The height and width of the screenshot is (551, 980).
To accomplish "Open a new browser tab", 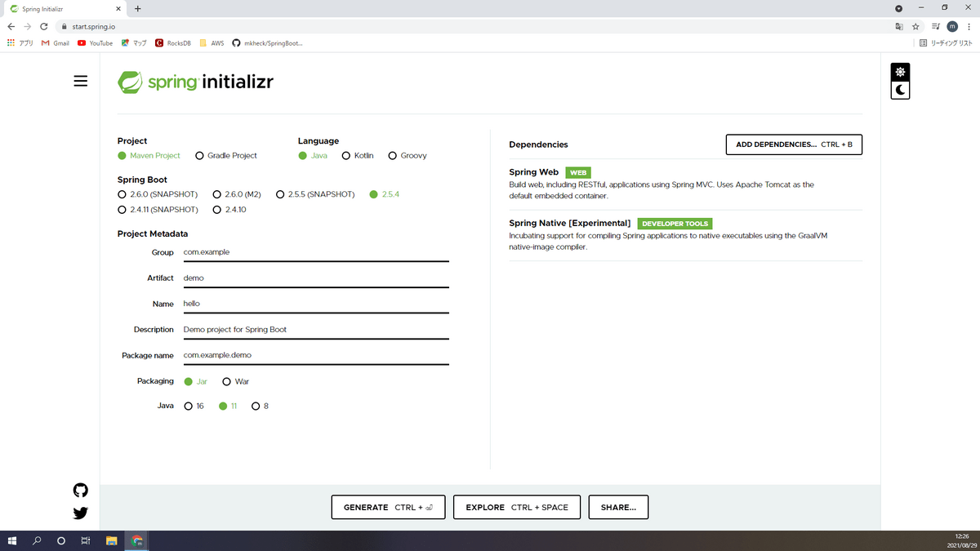I will [137, 9].
